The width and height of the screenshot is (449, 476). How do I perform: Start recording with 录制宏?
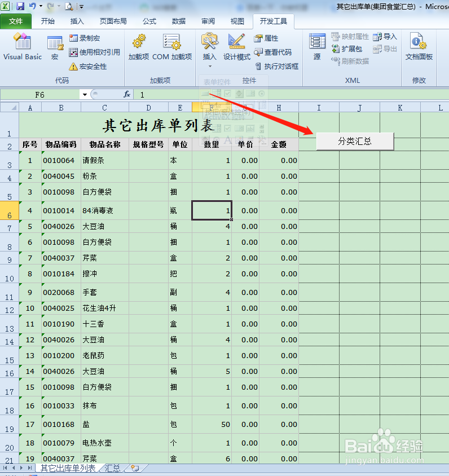click(85, 38)
